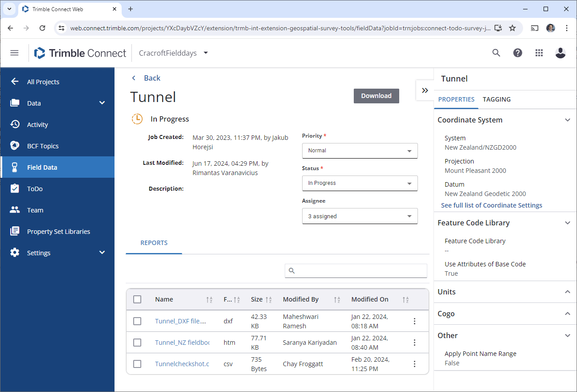Click inside the reports search field
The image size is (577, 392).
click(x=356, y=271)
